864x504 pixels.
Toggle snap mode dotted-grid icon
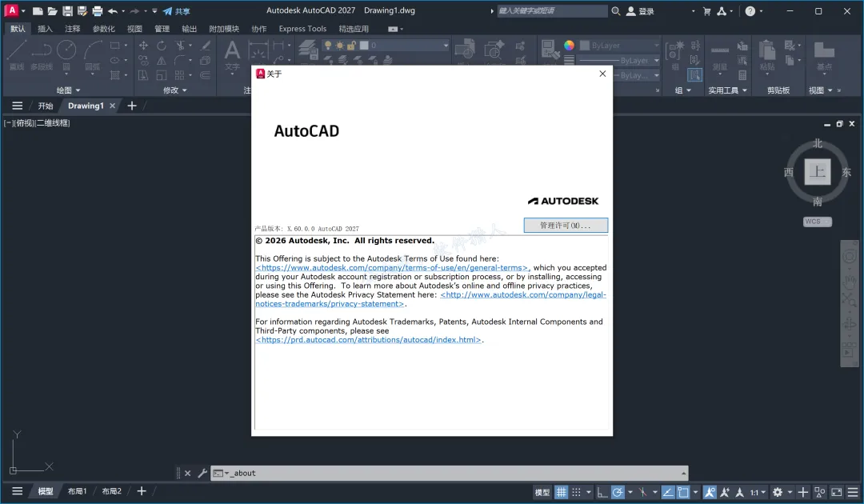(576, 492)
